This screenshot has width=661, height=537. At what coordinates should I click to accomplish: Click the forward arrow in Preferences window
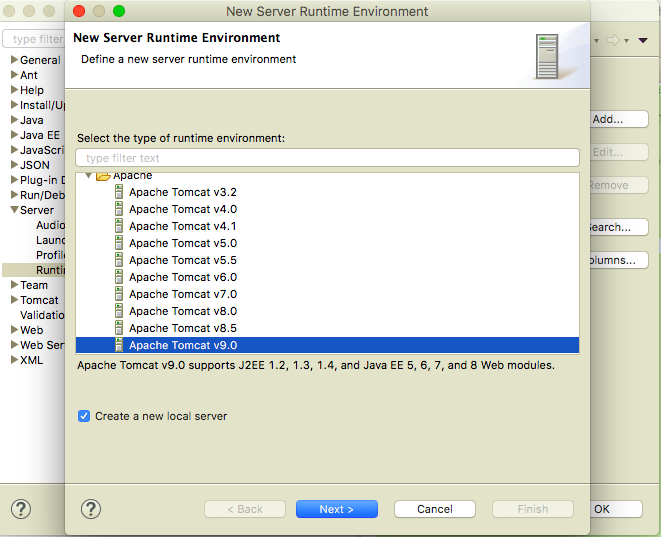click(613, 40)
